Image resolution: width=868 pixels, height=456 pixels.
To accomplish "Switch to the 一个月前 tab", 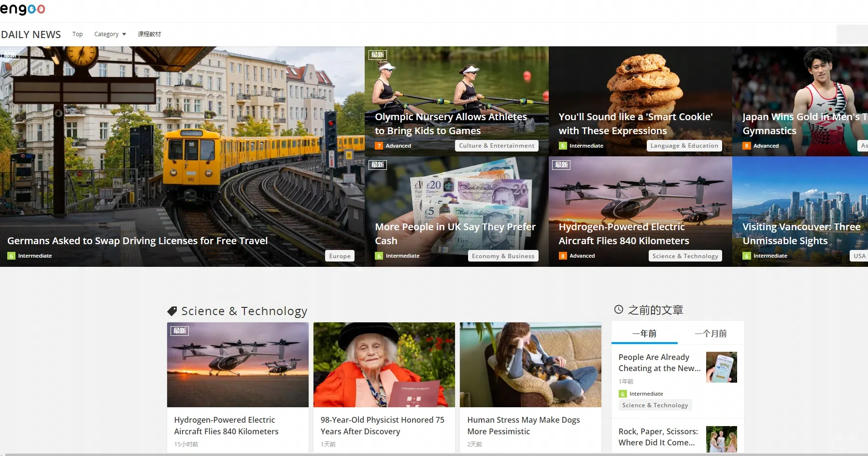I will coord(711,333).
